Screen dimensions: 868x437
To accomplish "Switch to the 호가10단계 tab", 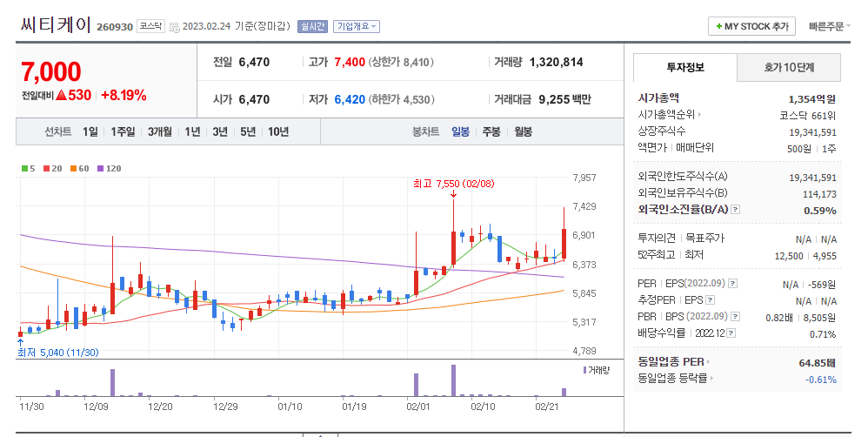I will pyautogui.click(x=789, y=68).
